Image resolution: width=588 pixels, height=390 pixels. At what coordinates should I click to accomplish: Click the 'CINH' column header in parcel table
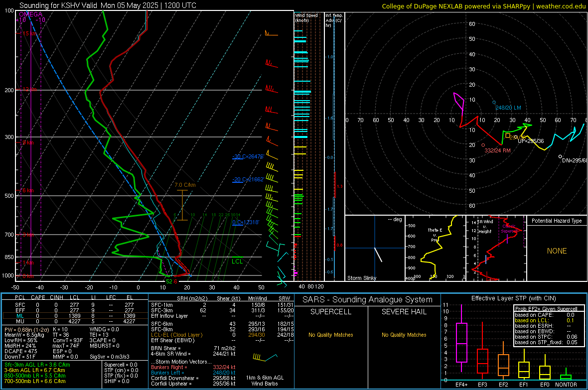point(56,297)
